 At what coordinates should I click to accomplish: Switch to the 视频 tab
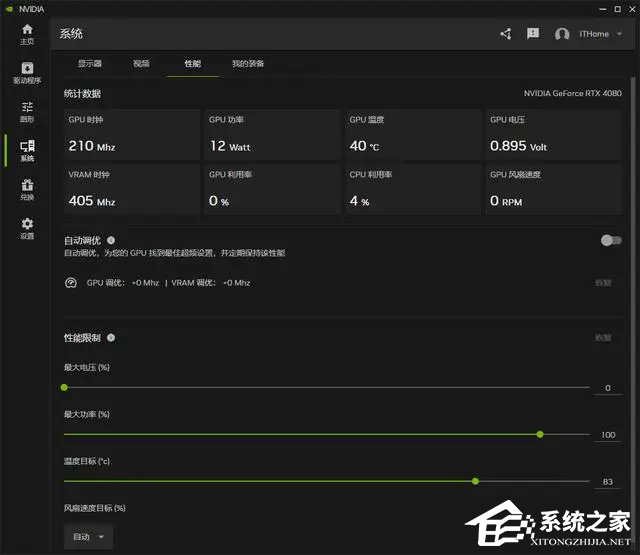coord(141,64)
